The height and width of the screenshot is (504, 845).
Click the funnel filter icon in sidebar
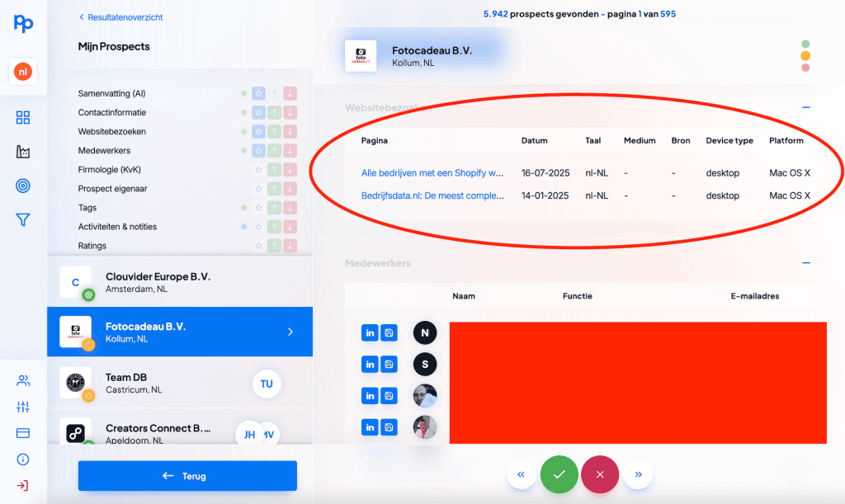point(23,219)
